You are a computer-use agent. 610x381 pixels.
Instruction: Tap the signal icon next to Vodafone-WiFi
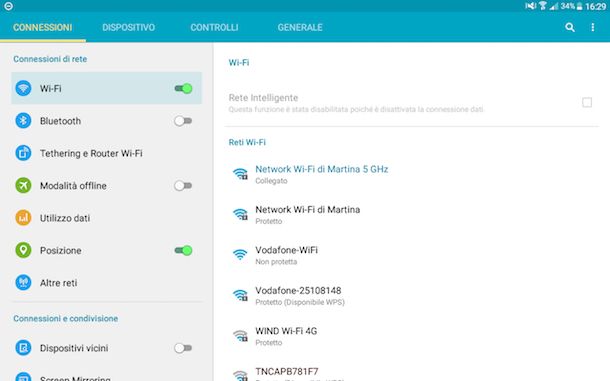[x=240, y=255]
